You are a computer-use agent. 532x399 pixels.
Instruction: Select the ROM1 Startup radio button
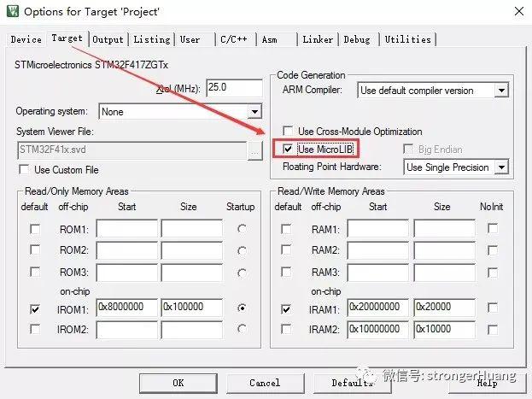[x=242, y=229]
